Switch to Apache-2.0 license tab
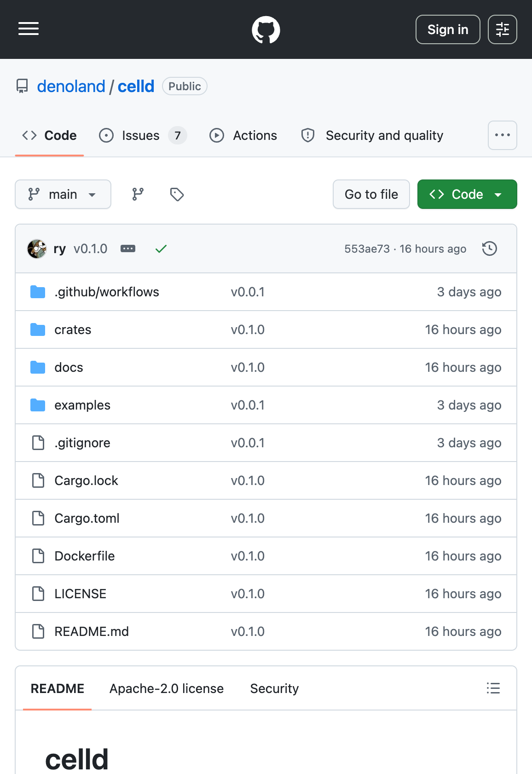This screenshot has height=774, width=532. (x=167, y=688)
